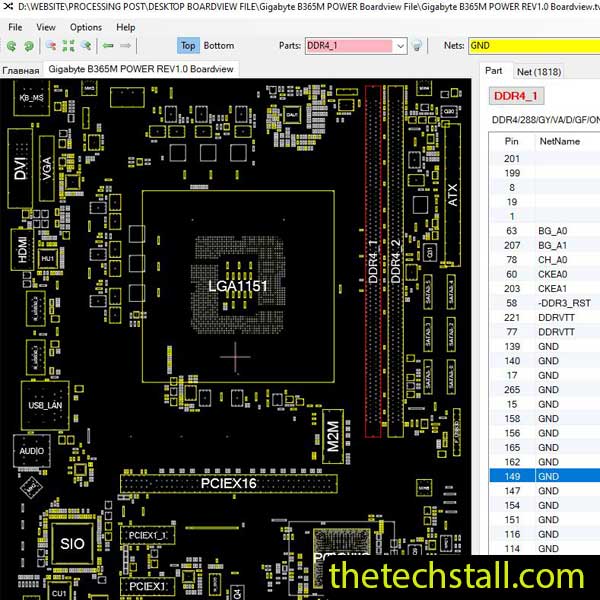The width and height of the screenshot is (600, 600).
Task: Click the yellow Nets GND field
Action: tap(532, 46)
